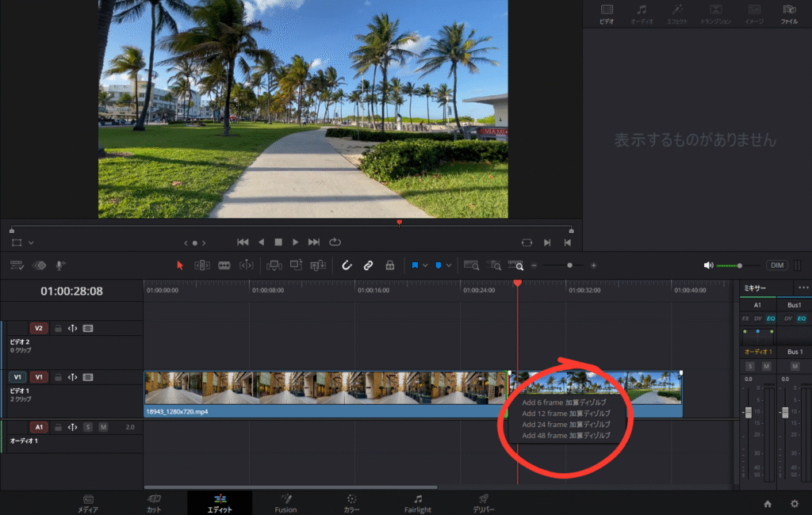The height and width of the screenshot is (515, 812).
Task: Click the Loop playback icon
Action: coord(335,242)
